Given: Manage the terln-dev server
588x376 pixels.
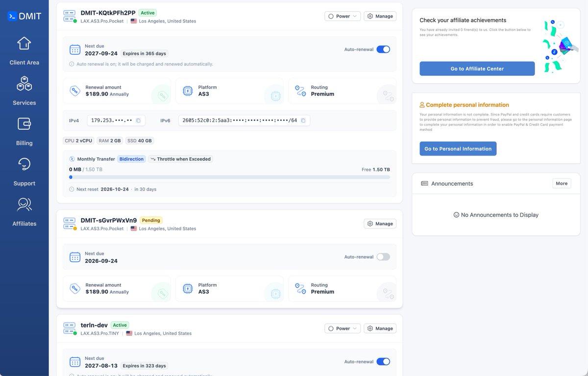Looking at the screenshot, I should (380, 329).
